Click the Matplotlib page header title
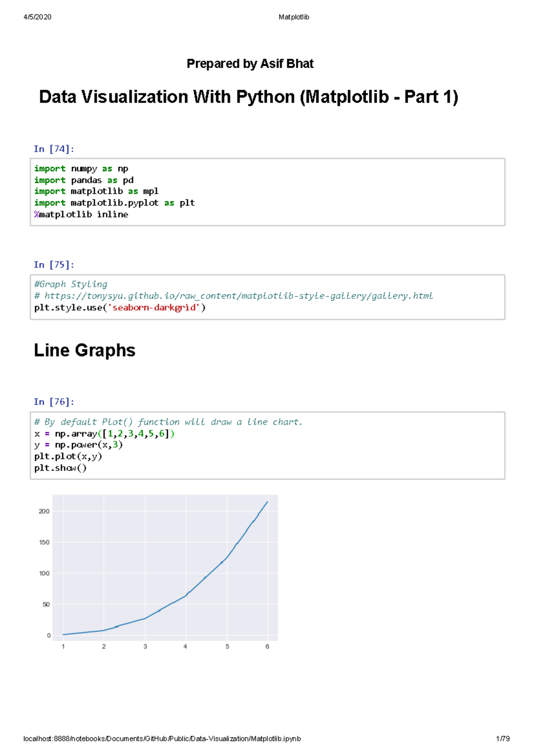This screenshot has height=756, width=534. (x=294, y=17)
